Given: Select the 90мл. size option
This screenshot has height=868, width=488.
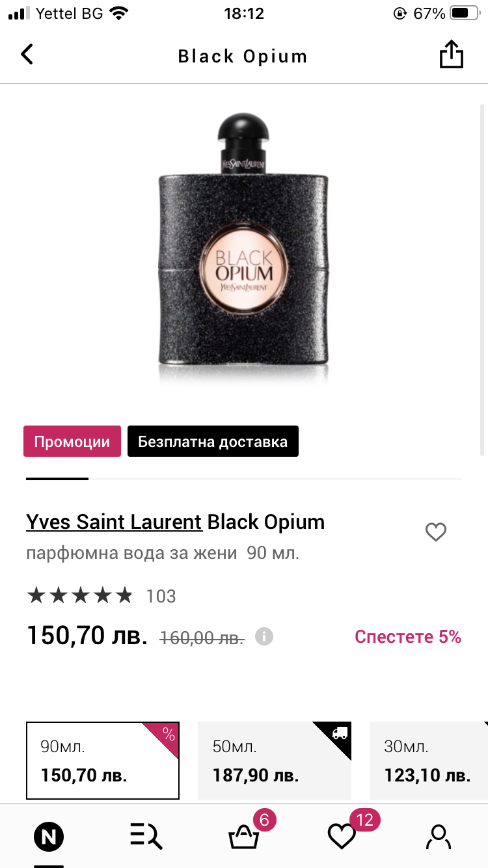Looking at the screenshot, I should coord(103,760).
